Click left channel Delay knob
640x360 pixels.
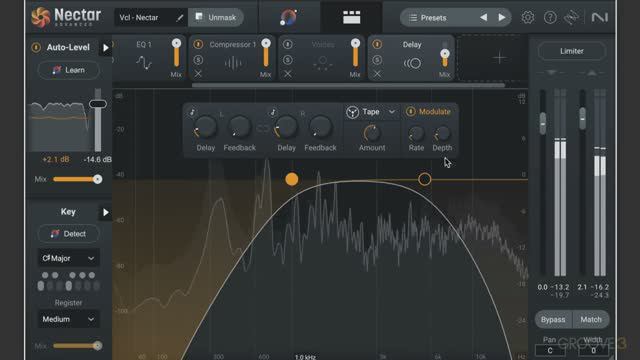coord(205,128)
